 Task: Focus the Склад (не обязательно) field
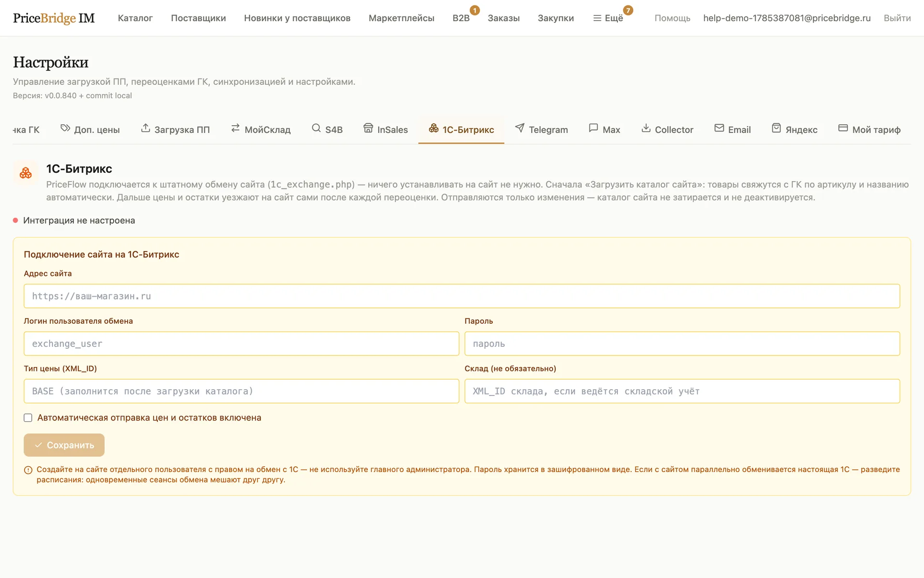(682, 391)
